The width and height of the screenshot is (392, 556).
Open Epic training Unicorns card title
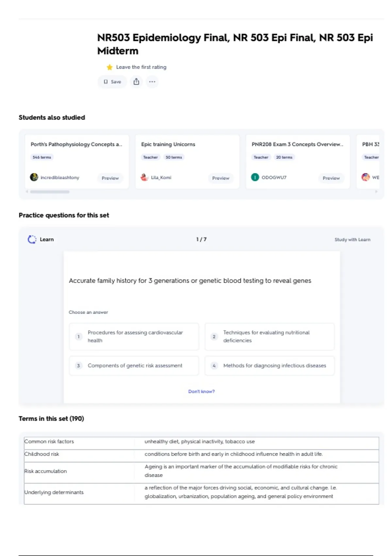pos(168,144)
